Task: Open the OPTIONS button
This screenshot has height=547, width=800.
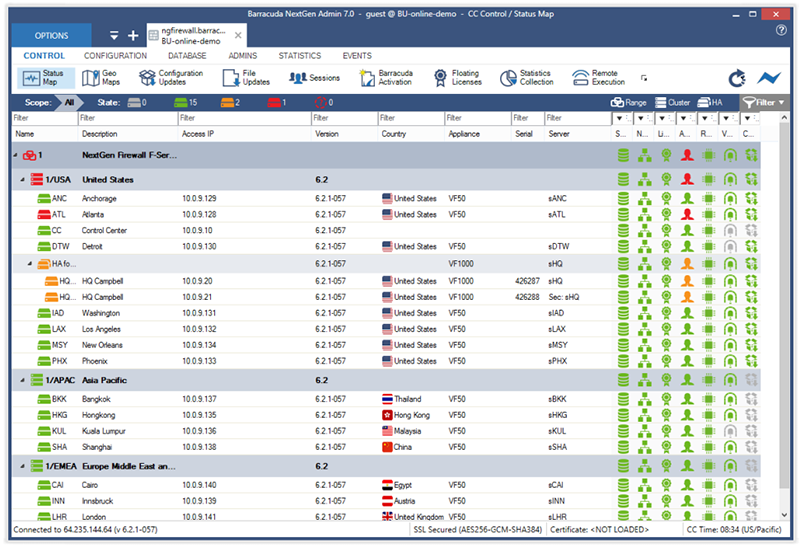Action: (51, 36)
